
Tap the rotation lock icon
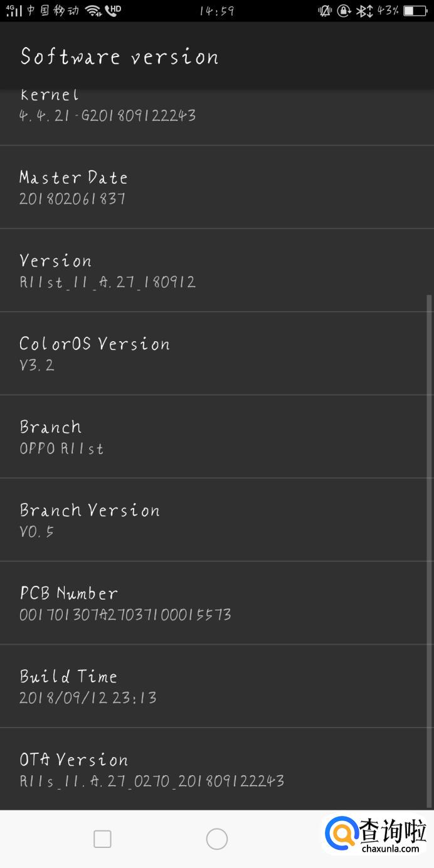pos(344,11)
